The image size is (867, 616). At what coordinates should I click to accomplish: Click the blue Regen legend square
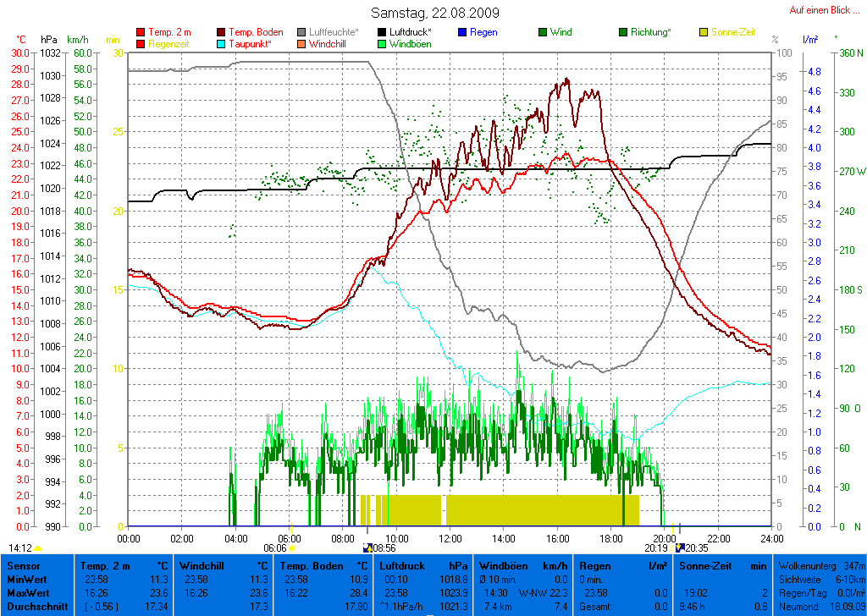click(x=462, y=33)
